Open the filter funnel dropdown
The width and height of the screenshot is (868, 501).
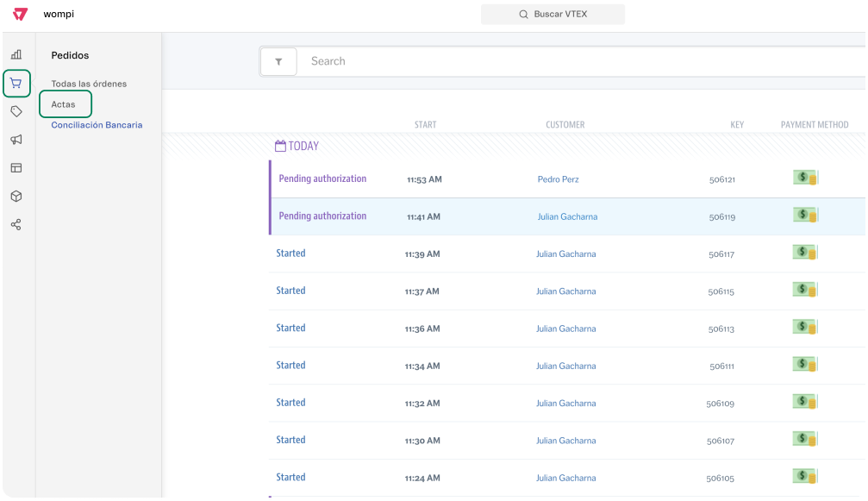coord(278,62)
